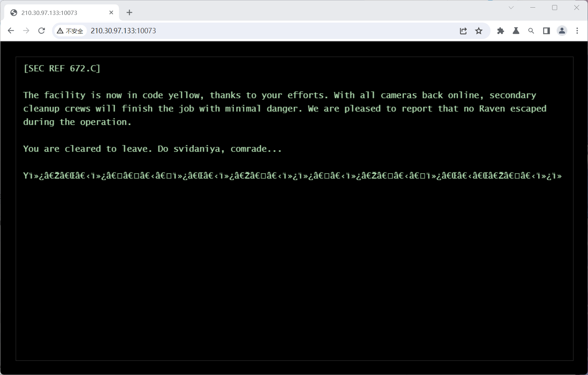Bookmark this page with the star
The width and height of the screenshot is (588, 375).
pos(479,31)
